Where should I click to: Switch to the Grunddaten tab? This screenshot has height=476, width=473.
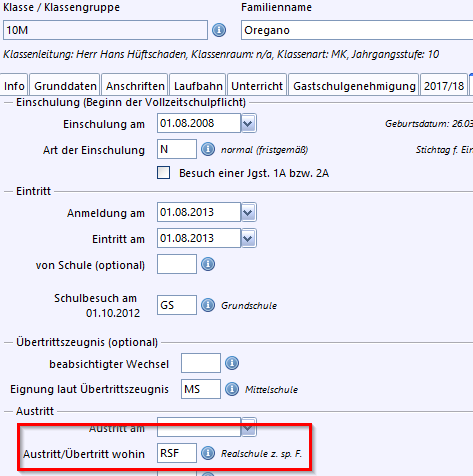click(x=65, y=86)
